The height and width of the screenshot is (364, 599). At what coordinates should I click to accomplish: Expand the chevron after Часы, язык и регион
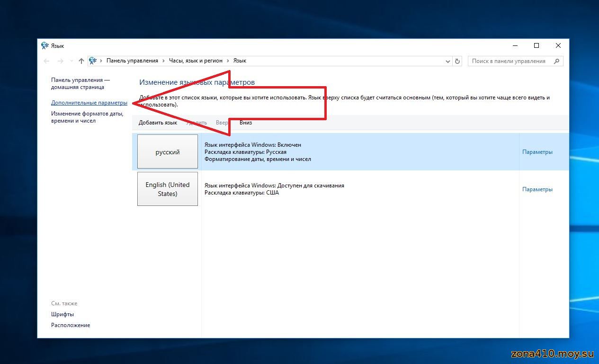click(x=228, y=61)
